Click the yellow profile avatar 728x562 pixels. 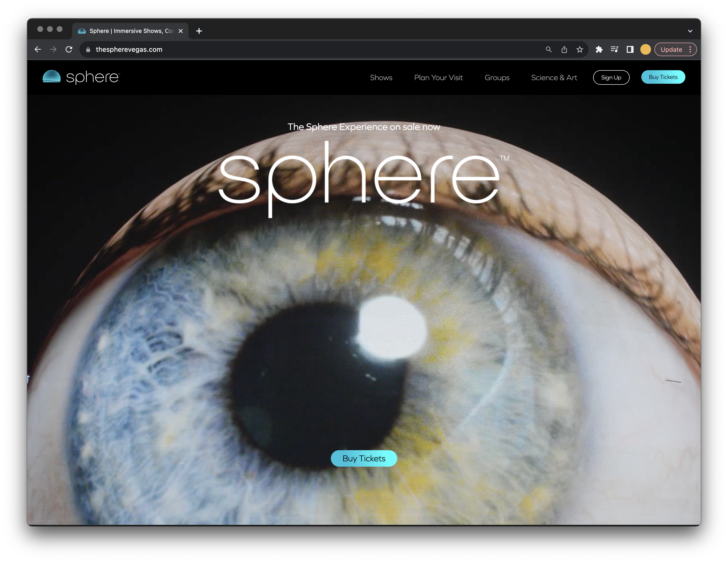click(x=645, y=49)
